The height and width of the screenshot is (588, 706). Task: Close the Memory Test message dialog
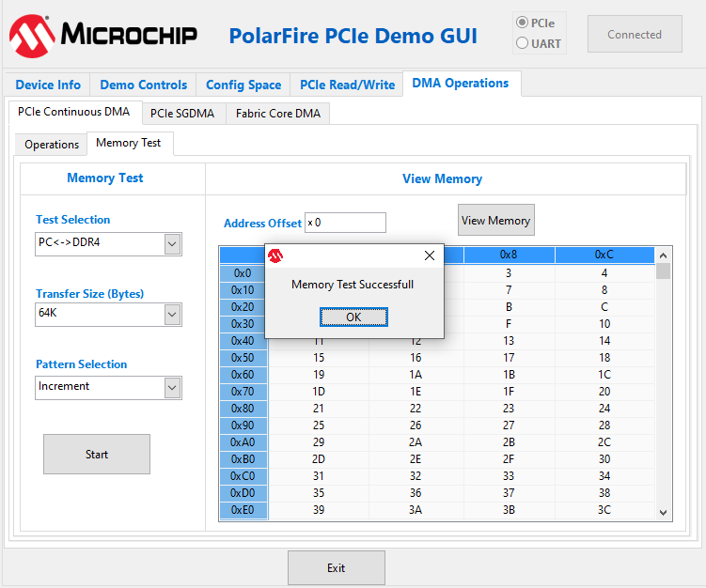click(x=430, y=255)
